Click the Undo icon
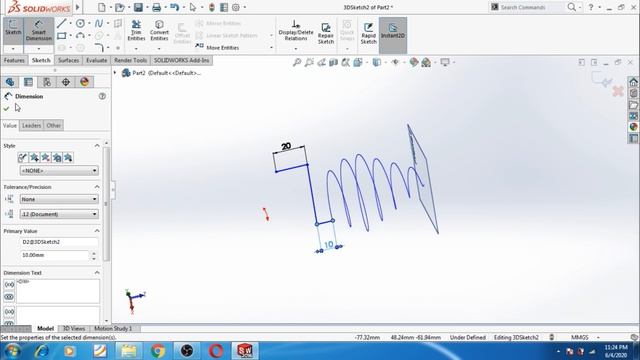Screen dimensions: 640x360 [174, 7]
